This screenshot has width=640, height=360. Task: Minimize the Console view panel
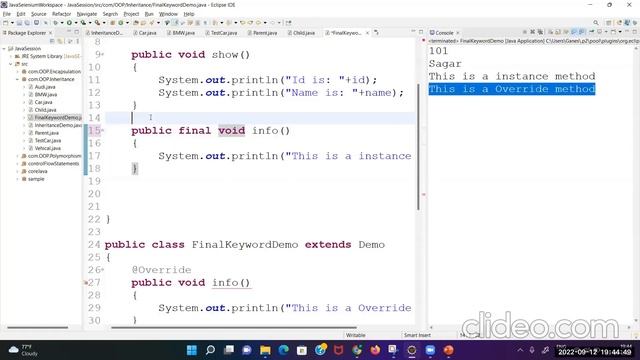pyautogui.click(x=627, y=31)
